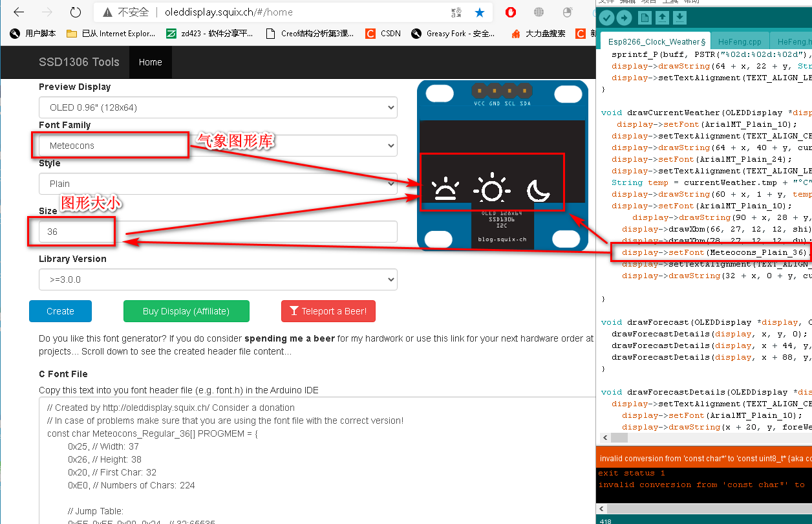Click '0xE0, // Numbers of Chars: 224' line
Image resolution: width=812 pixels, height=524 pixels.
131,485
